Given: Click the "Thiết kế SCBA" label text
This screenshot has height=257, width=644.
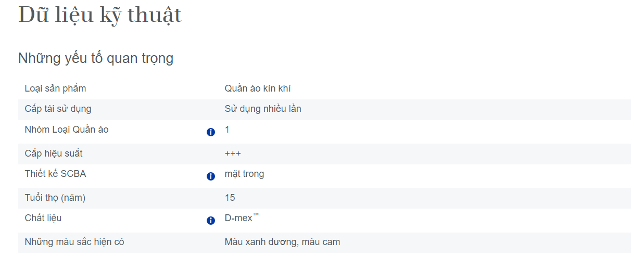Looking at the screenshot, I should click(55, 174).
